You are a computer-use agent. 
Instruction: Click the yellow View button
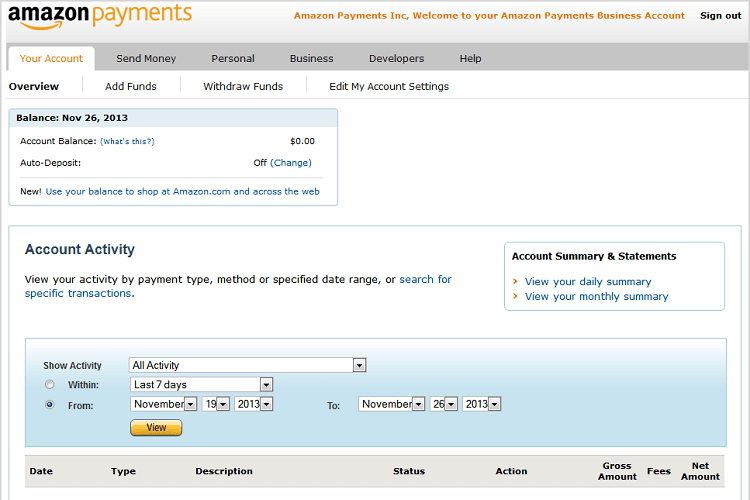[156, 427]
